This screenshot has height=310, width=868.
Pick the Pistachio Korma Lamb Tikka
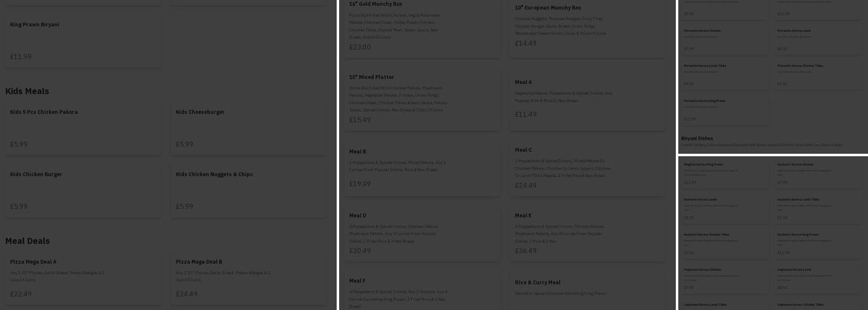click(724, 74)
